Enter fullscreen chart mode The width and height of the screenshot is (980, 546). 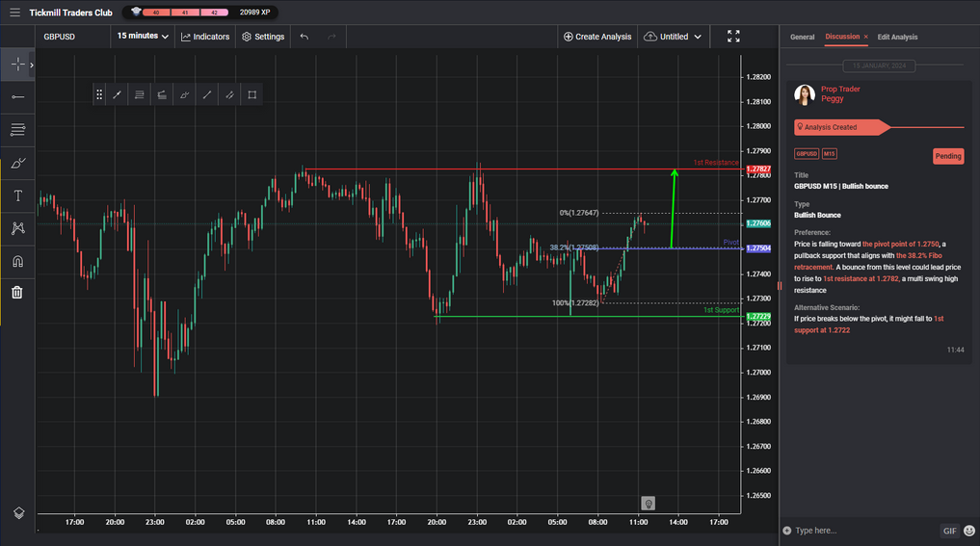click(x=733, y=37)
